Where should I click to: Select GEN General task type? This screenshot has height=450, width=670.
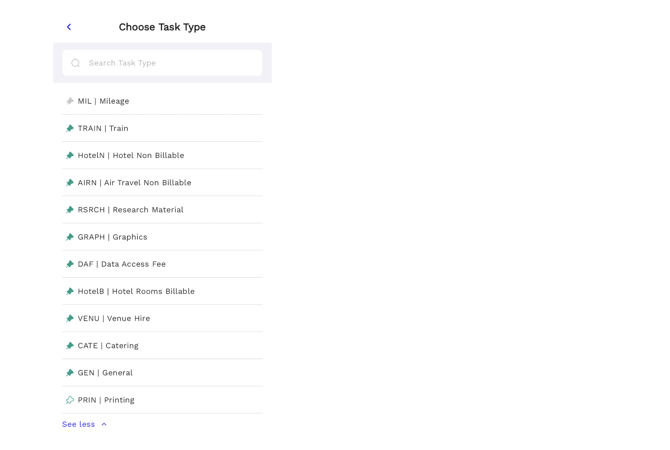click(x=105, y=373)
